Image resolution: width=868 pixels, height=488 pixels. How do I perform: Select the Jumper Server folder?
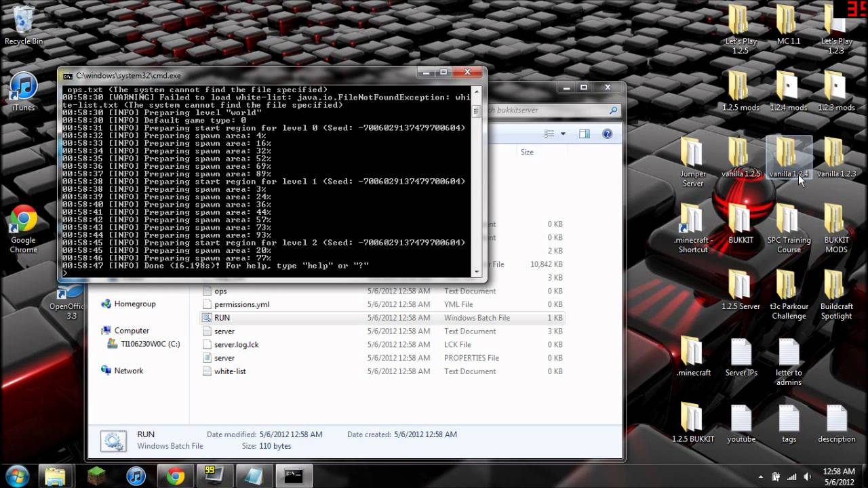[x=692, y=163]
